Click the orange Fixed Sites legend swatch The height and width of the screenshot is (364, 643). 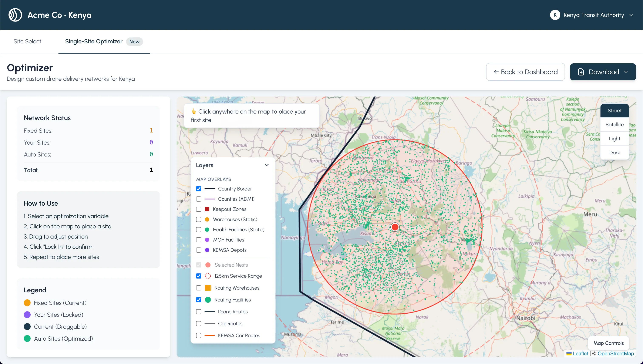tap(27, 303)
